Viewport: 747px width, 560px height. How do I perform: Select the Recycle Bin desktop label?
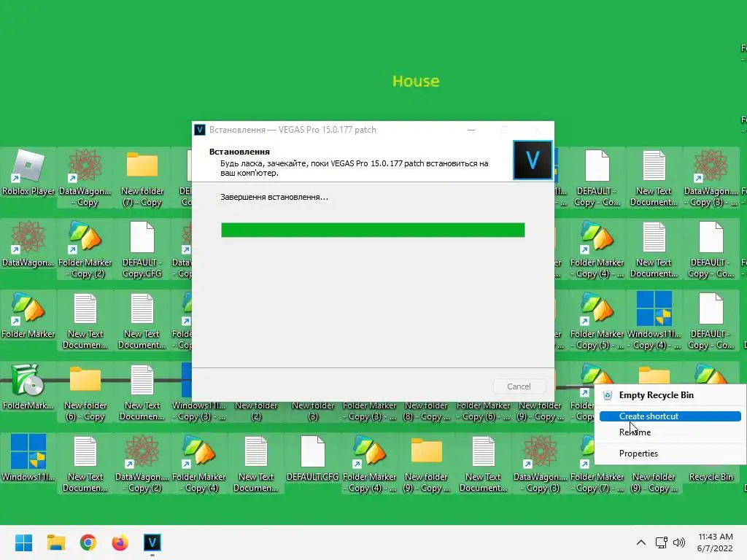pyautogui.click(x=711, y=477)
